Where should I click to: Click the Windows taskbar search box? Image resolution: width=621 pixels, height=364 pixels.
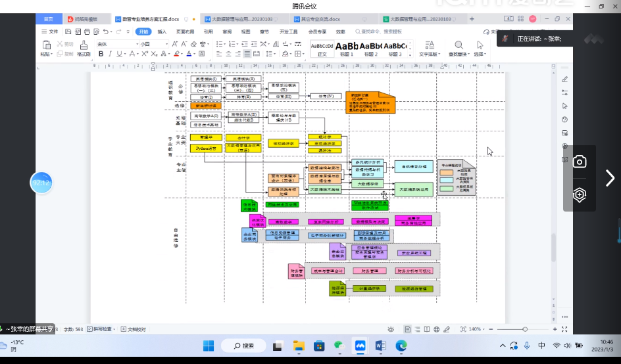(243, 346)
